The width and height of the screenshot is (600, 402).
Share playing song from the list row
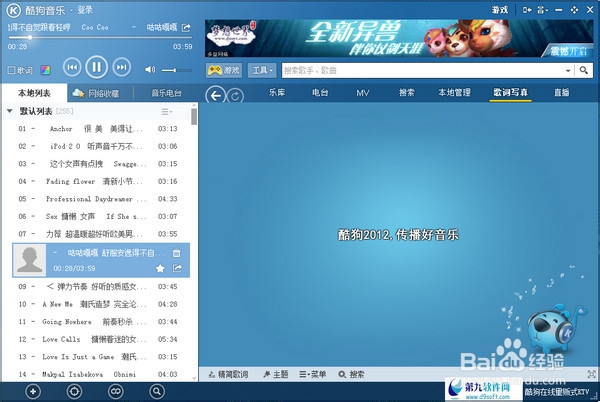tap(177, 269)
